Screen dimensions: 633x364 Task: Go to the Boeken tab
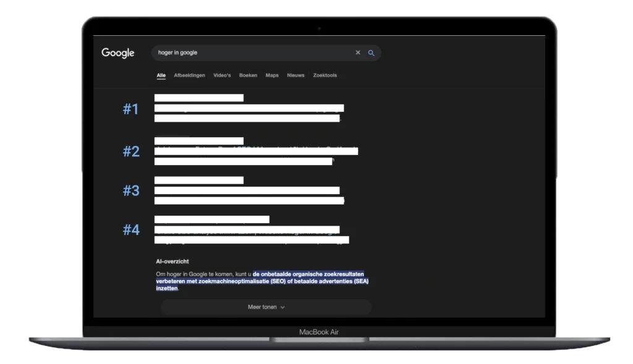(248, 75)
